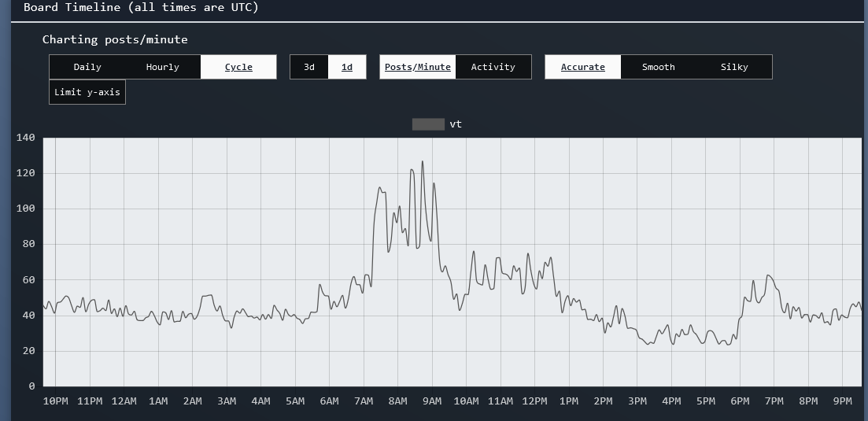Click the 9AM x-axis label

[432, 401]
